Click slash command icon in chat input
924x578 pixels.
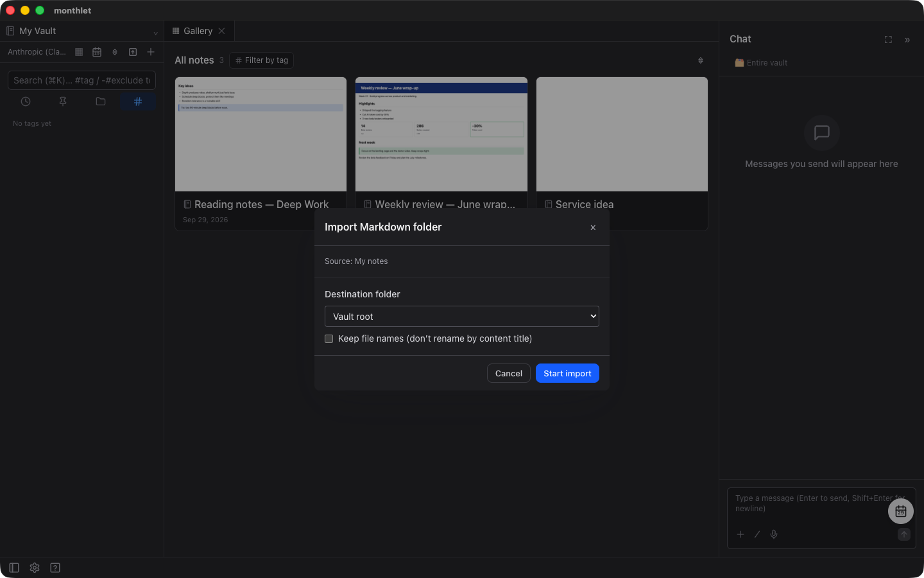(x=757, y=534)
